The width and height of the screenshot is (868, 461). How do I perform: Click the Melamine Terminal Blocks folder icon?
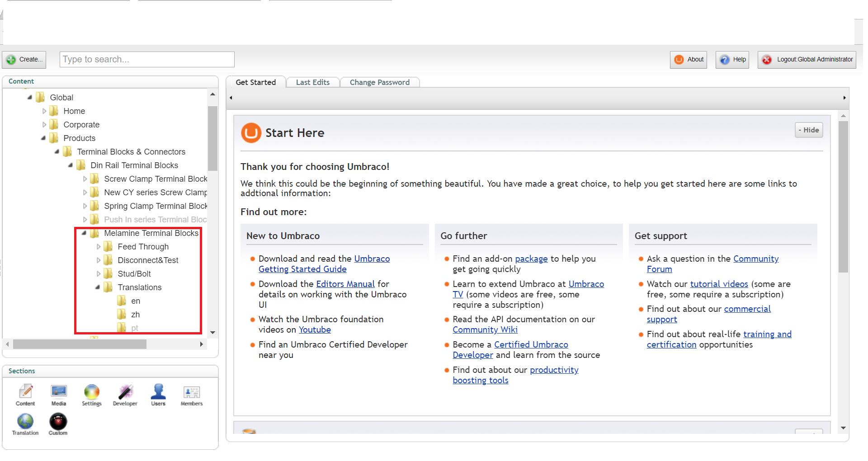(x=95, y=233)
